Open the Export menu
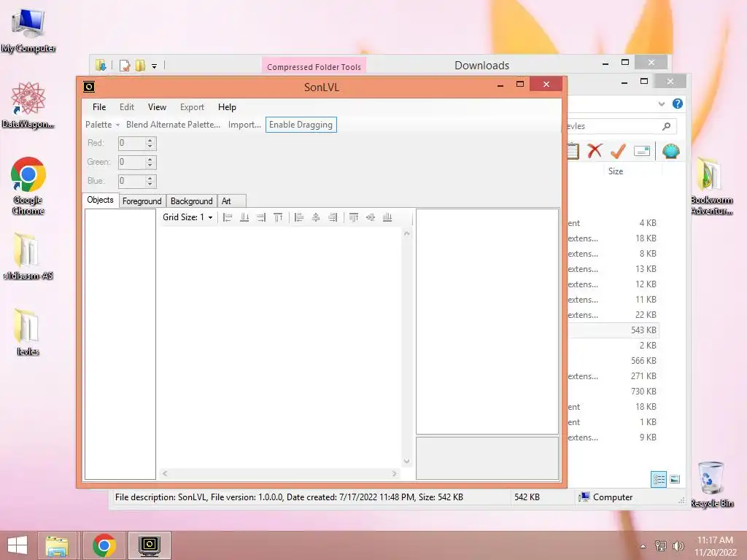Viewport: 747px width, 560px height. (x=192, y=107)
